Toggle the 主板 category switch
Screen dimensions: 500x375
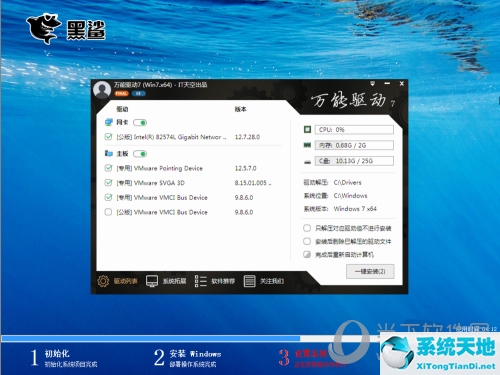140,154
